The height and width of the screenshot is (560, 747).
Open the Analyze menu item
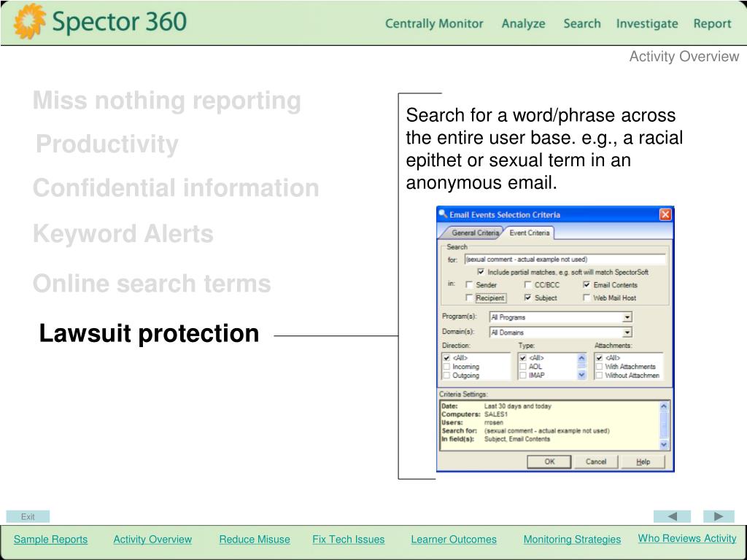(x=523, y=24)
